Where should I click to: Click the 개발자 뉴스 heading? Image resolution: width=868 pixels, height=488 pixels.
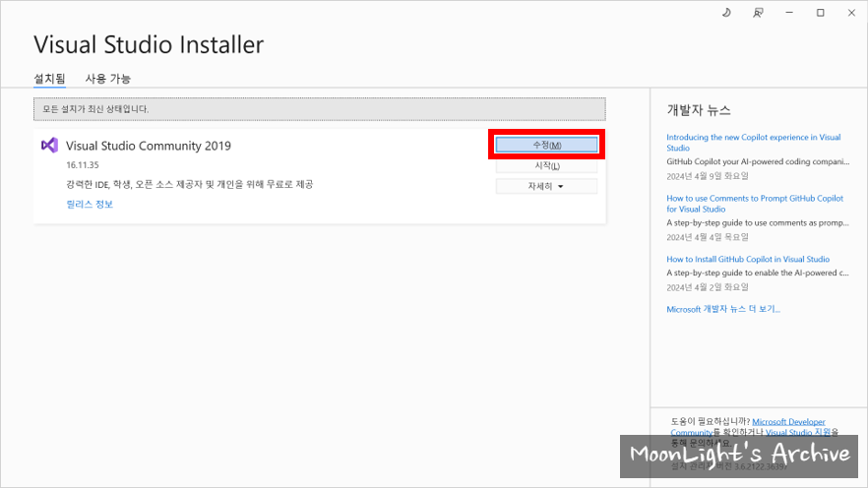[x=699, y=110]
